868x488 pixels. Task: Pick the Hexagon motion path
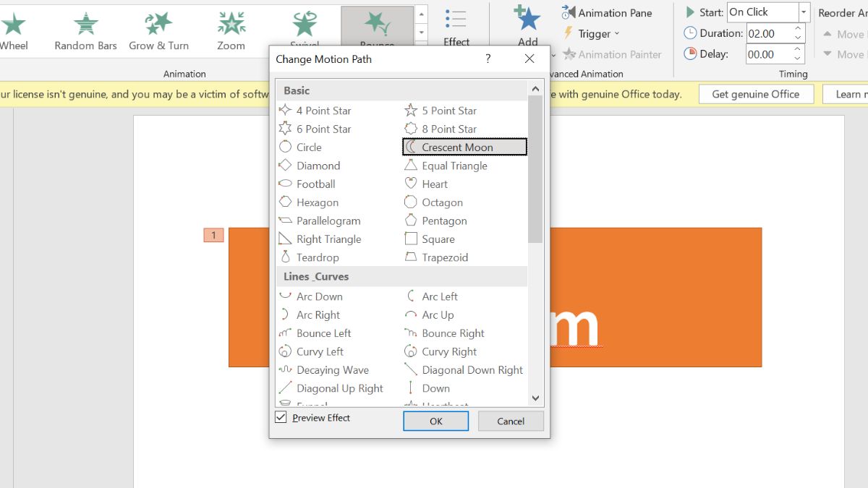coord(308,202)
